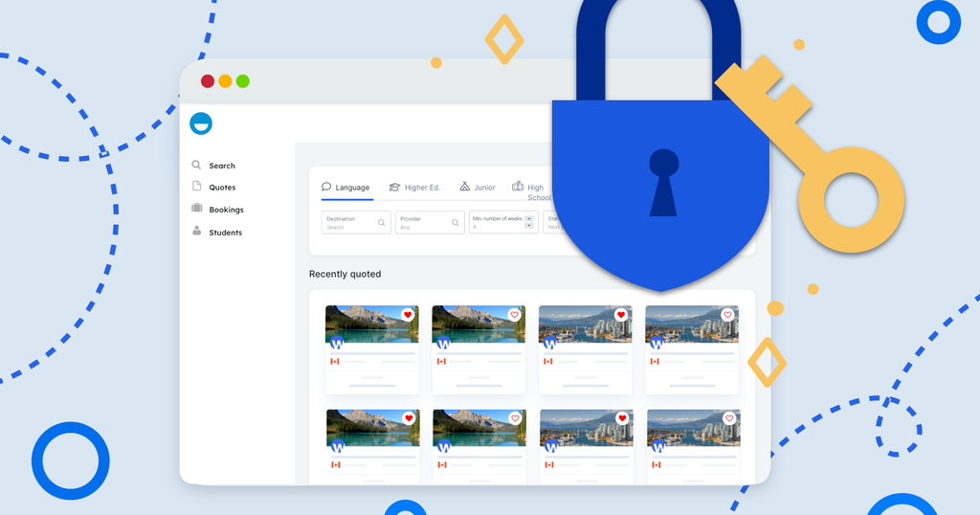
Task: Click the red close dot in window title bar
Action: pos(208,81)
